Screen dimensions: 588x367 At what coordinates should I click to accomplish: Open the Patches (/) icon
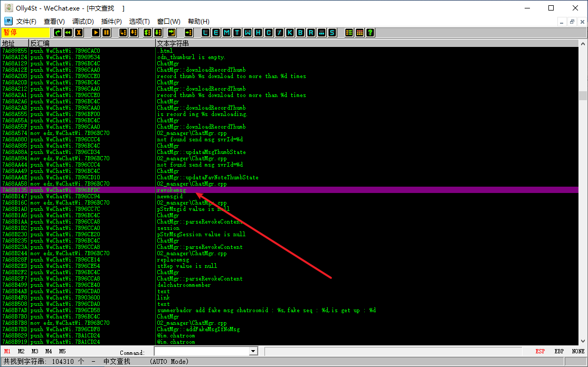(x=279, y=33)
